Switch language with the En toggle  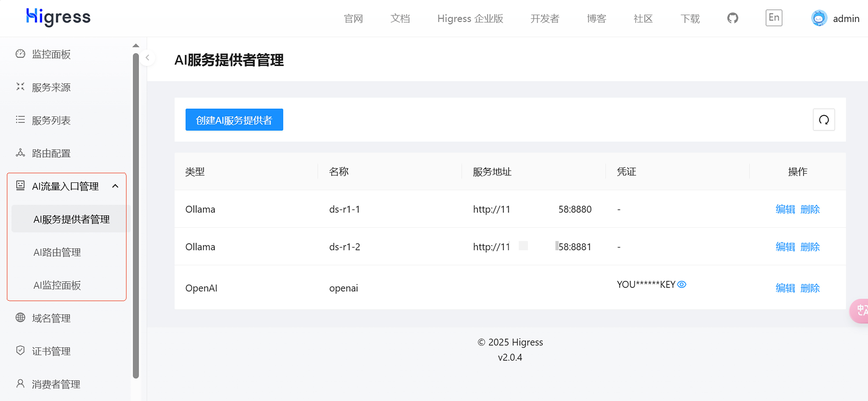coord(774,18)
